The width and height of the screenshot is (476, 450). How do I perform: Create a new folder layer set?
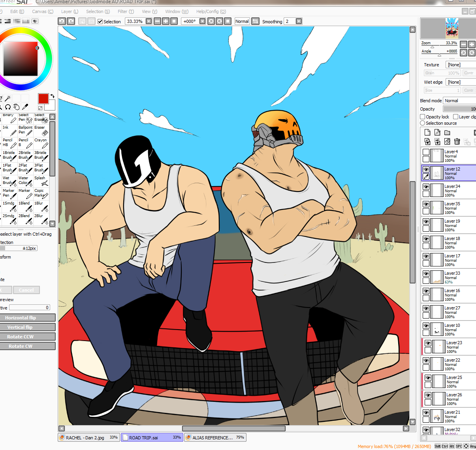pyautogui.click(x=447, y=133)
